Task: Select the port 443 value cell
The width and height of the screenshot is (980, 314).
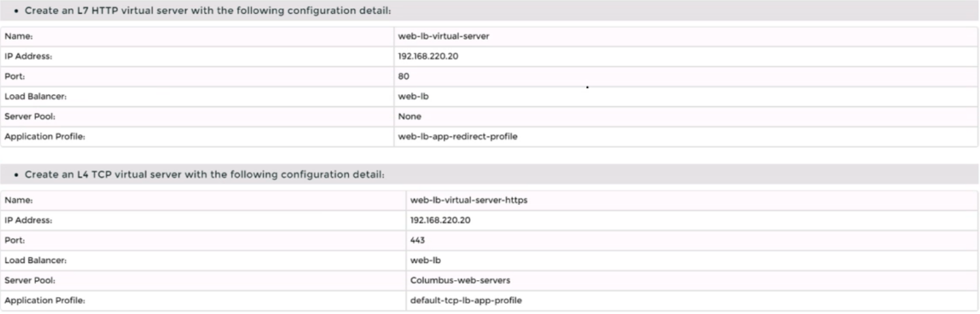Action: pos(418,240)
